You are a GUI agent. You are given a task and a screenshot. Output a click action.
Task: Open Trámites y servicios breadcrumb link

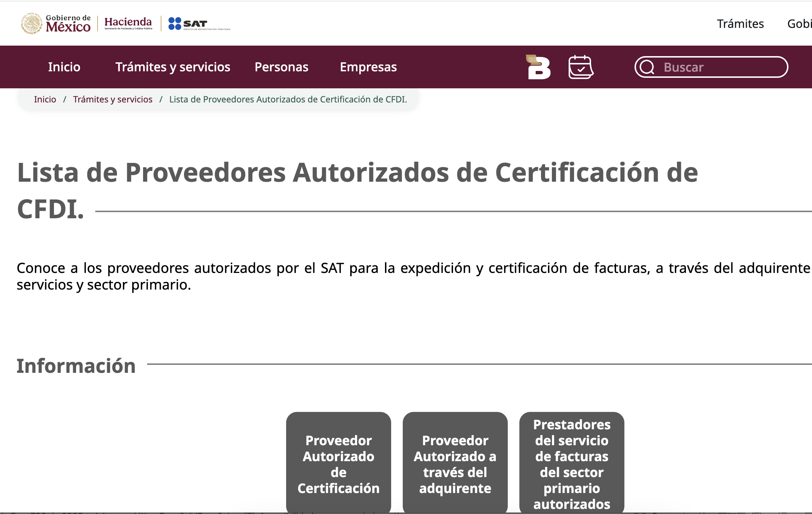(113, 99)
